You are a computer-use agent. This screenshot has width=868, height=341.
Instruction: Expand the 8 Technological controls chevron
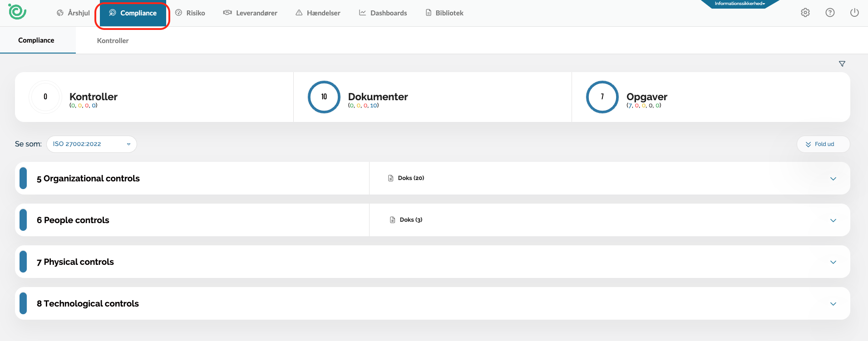pyautogui.click(x=833, y=304)
